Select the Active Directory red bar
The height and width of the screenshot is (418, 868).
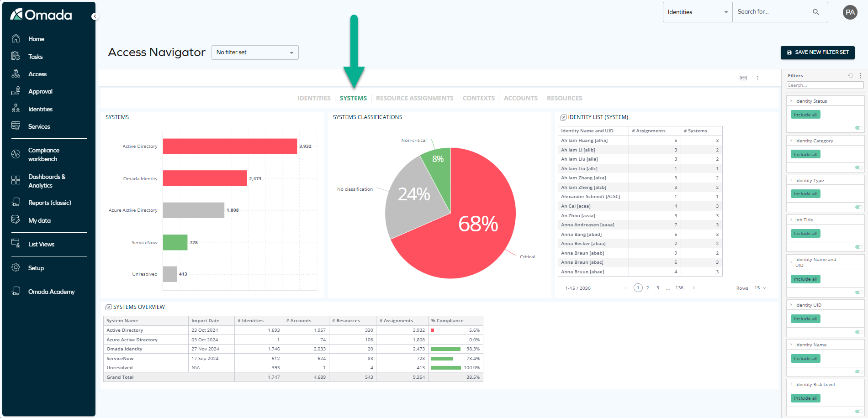tap(230, 146)
